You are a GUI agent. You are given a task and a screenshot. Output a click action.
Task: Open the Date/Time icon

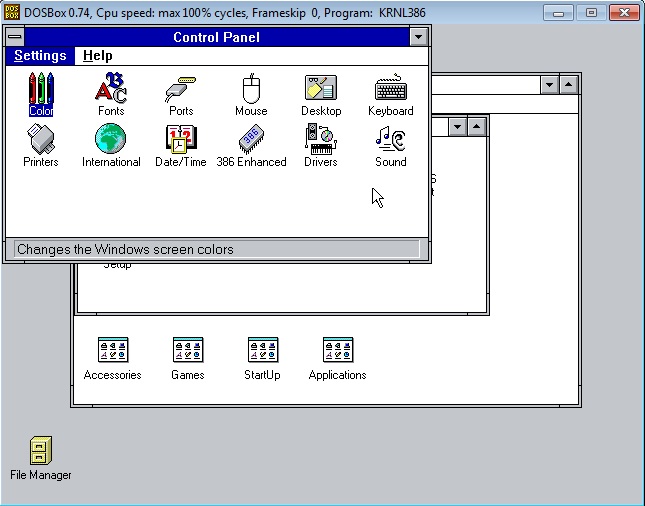pos(181,145)
